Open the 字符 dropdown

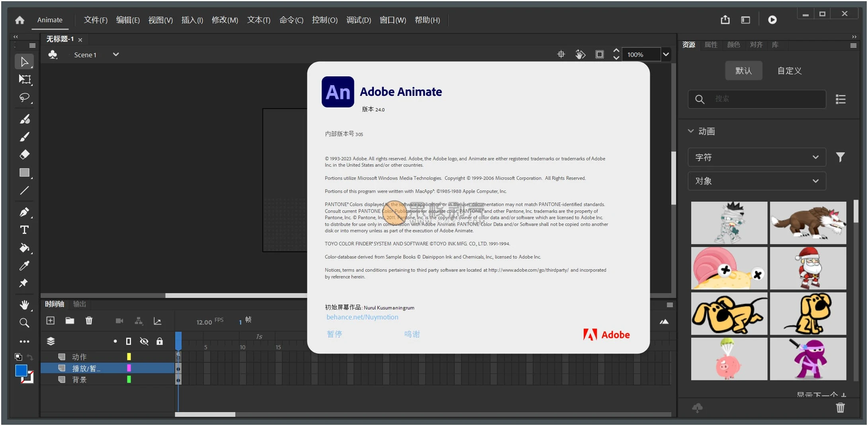point(757,157)
